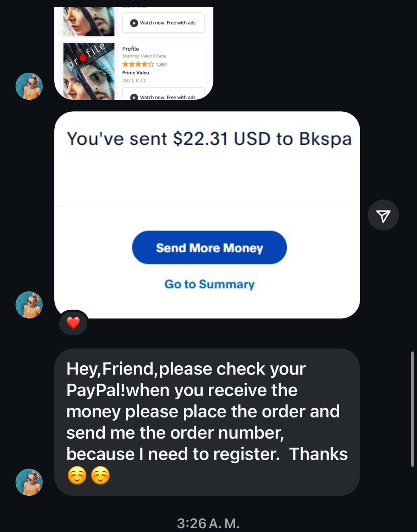This screenshot has width=417, height=532.
Task: Open the PayPal payment screenshot message
Action: click(x=207, y=215)
